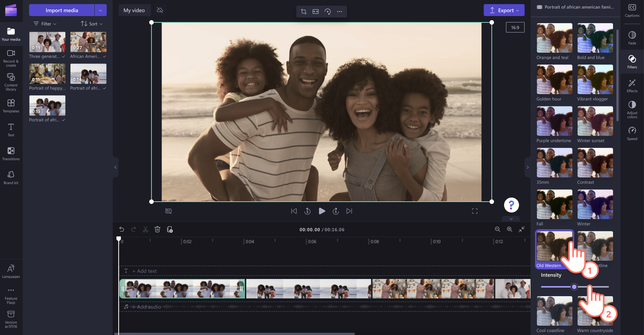The width and height of the screenshot is (644, 335).
Task: Click the 0:08 mark on timeline ruler
Action: [x=374, y=242]
